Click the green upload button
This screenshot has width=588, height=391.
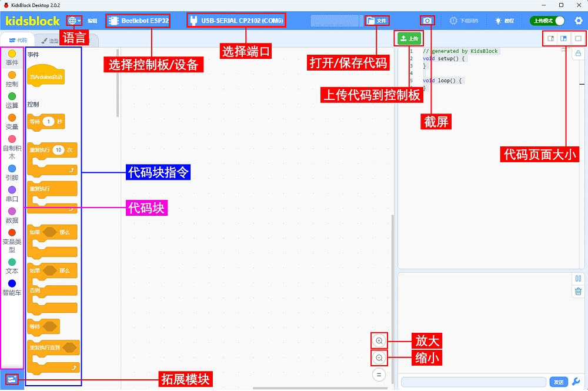click(409, 38)
